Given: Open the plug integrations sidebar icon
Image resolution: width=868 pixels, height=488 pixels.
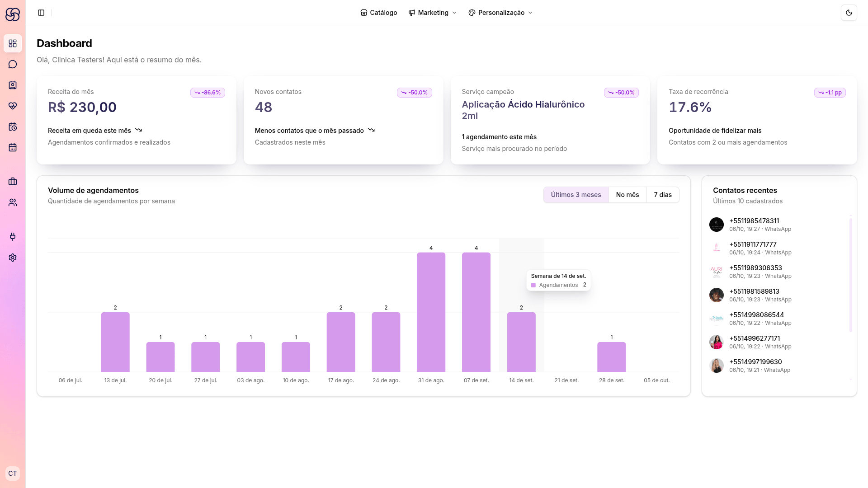Looking at the screenshot, I should click(x=13, y=237).
